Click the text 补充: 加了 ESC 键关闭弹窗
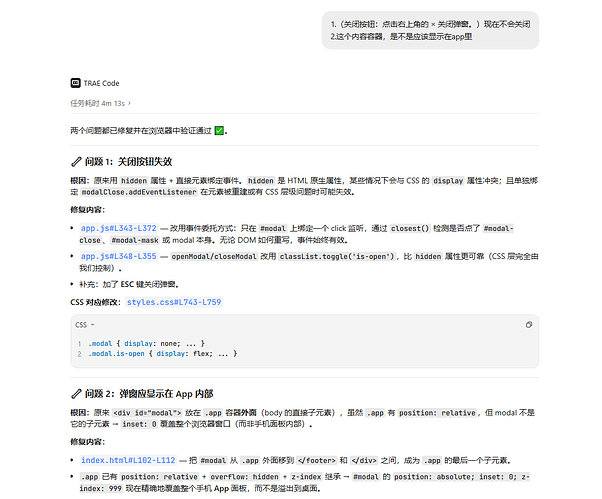Viewport: 602px width, 499px height. click(129, 284)
